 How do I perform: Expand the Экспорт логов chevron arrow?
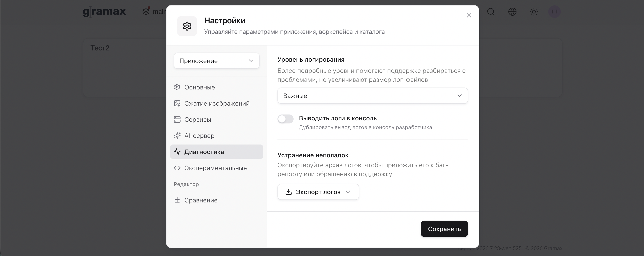[x=348, y=192]
